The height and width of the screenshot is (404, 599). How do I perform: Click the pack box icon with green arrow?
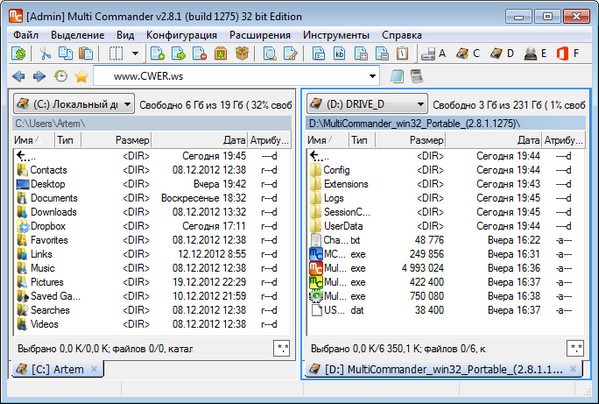(220, 53)
